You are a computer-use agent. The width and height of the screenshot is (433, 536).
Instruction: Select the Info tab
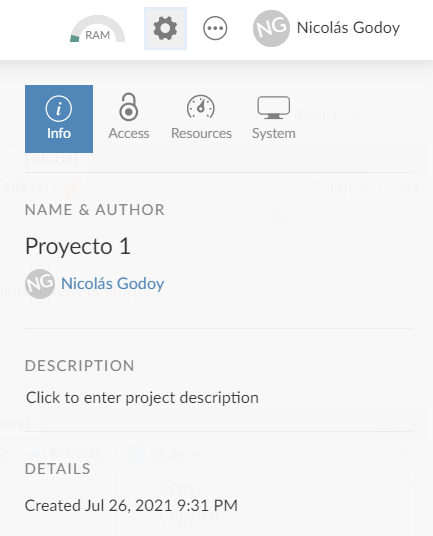[x=59, y=119]
